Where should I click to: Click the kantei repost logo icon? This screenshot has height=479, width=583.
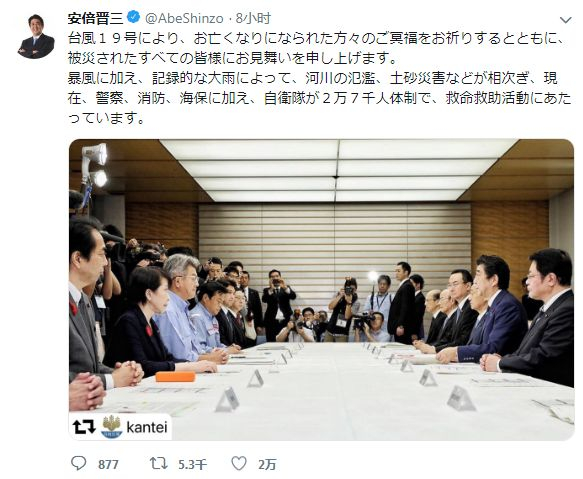pyautogui.click(x=112, y=427)
